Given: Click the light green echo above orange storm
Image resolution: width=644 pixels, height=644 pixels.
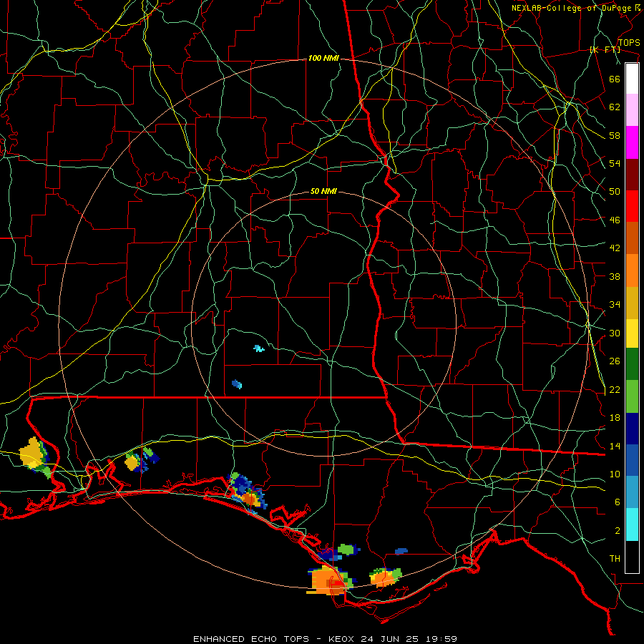Looking at the screenshot, I should 346,549.
